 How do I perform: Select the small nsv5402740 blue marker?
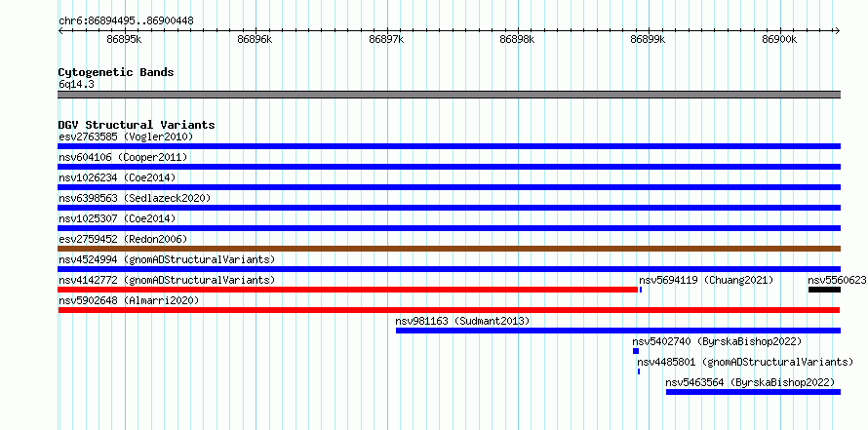[636, 351]
